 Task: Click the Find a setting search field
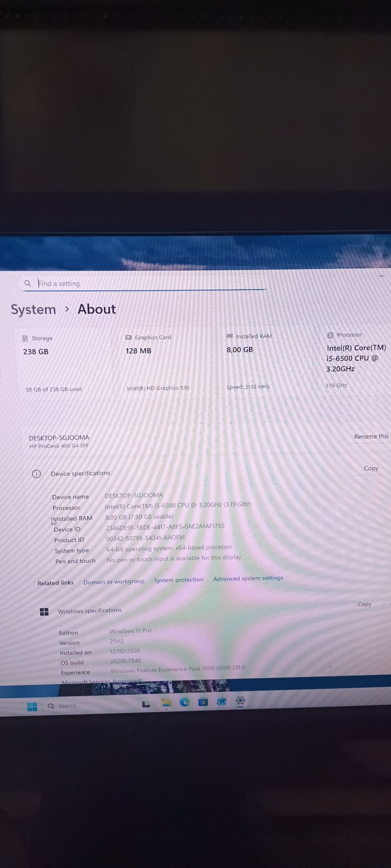point(143,283)
